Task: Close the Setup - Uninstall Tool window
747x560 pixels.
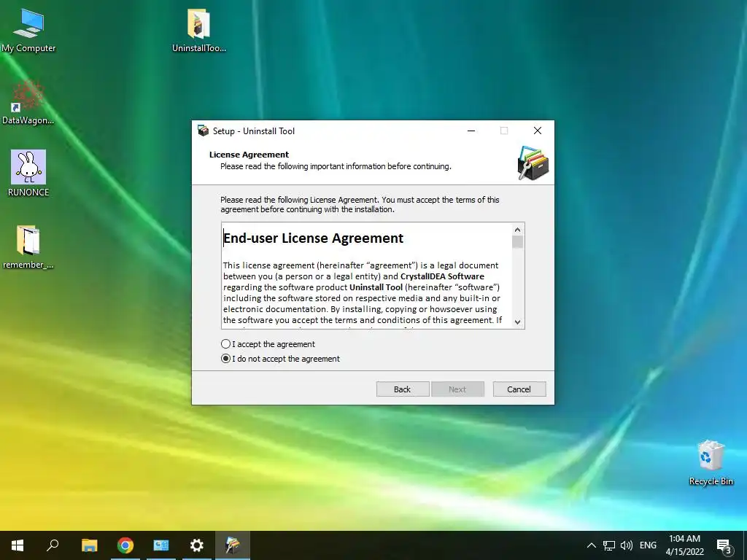Action: point(538,131)
